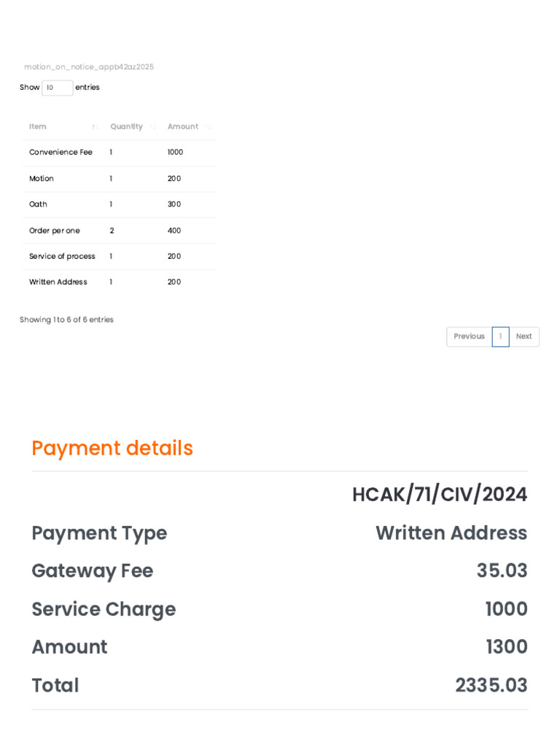Click the Amount column sort arrows icon
Screen dimensions: 560x747
(x=208, y=127)
